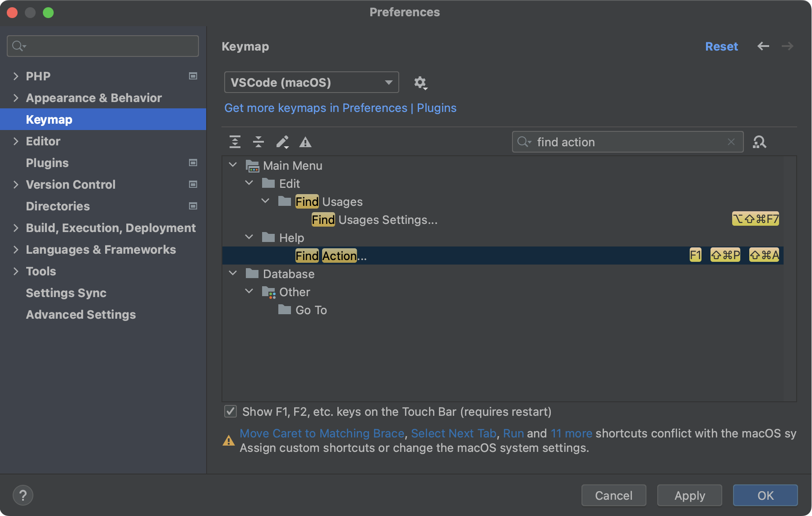This screenshot has height=516, width=812.
Task: Open the keymap gear options menu
Action: pyautogui.click(x=420, y=83)
